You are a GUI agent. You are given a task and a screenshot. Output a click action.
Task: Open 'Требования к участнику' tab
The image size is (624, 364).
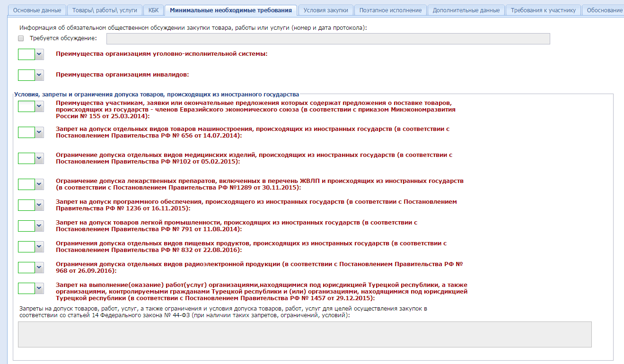tap(543, 10)
